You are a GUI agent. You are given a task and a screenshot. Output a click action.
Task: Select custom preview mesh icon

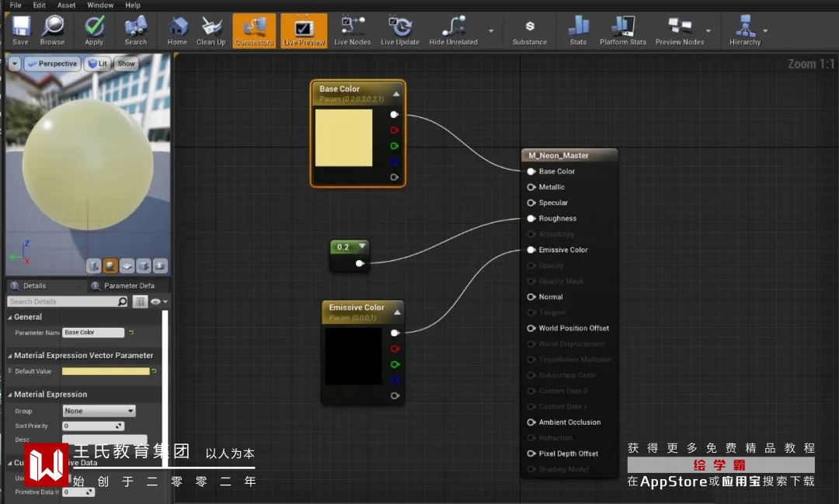tap(160, 266)
